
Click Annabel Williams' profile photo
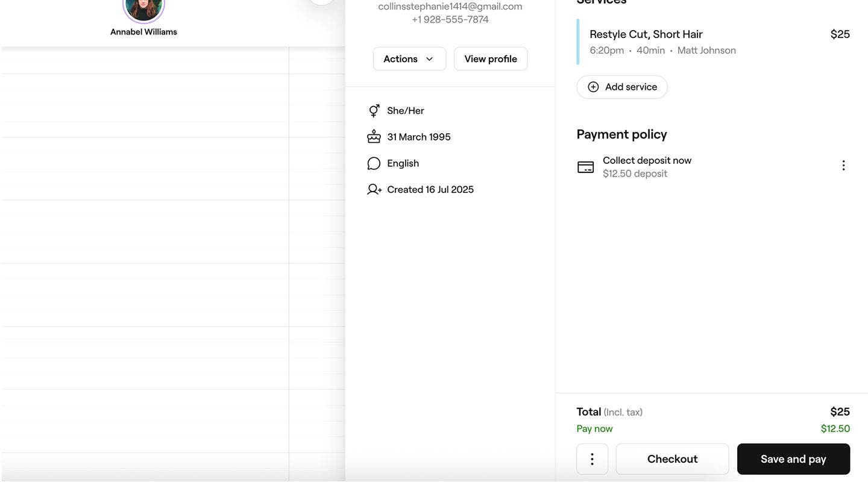point(143,7)
